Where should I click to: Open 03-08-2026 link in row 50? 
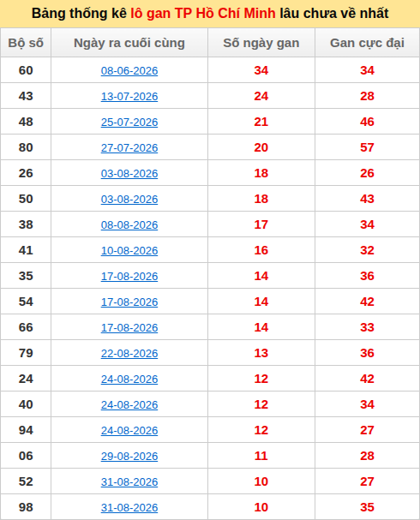pos(129,199)
